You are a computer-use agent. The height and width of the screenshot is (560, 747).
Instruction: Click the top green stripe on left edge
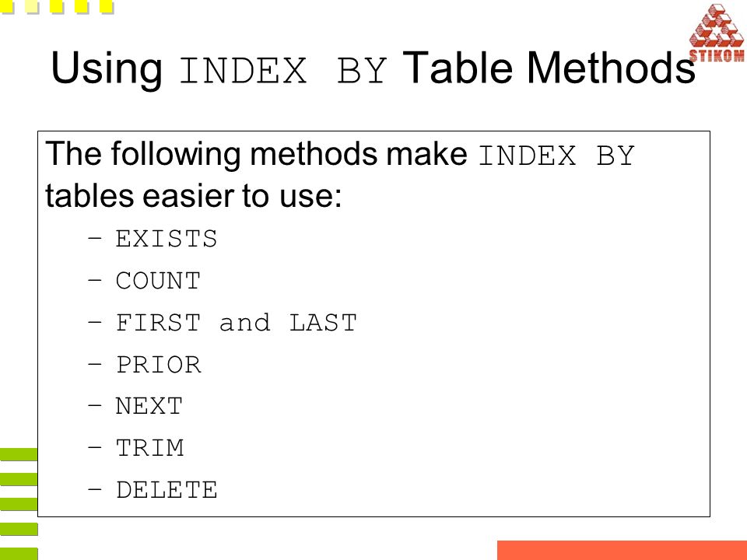point(19,454)
